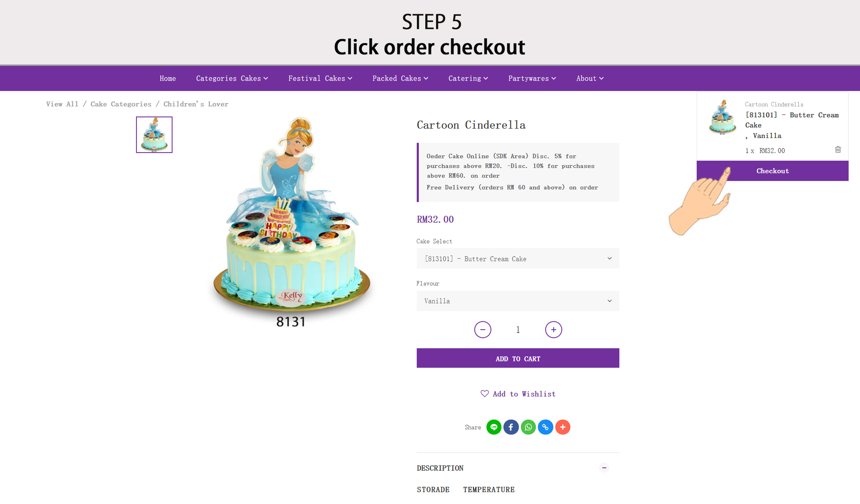Open the Flavour dropdown
Viewport: 860px width, 504px height.
click(518, 301)
